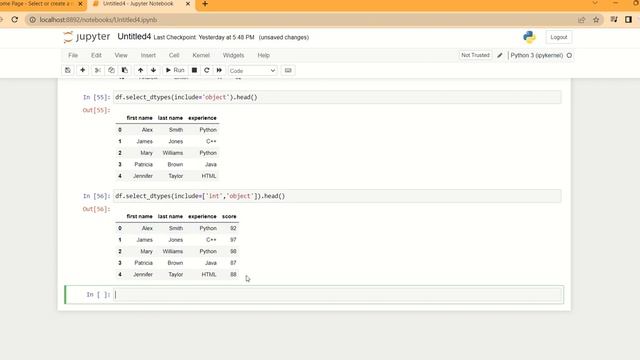This screenshot has height=360, width=640.
Task: Share this page icon in address bar
Action: (581, 20)
